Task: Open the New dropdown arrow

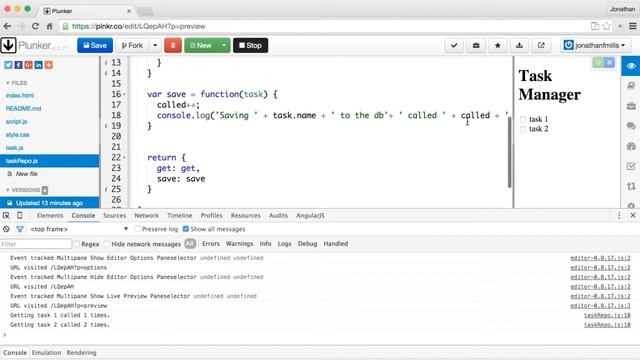Action: [x=224, y=45]
